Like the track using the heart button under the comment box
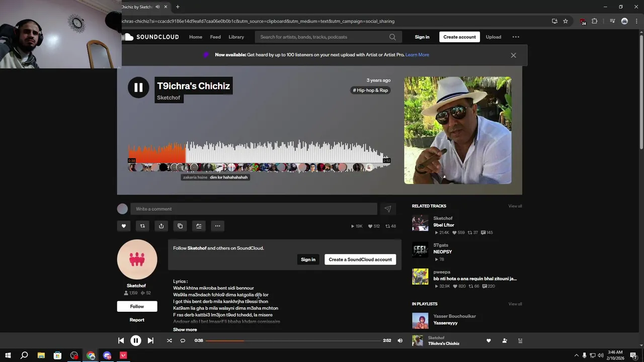 tap(124, 226)
